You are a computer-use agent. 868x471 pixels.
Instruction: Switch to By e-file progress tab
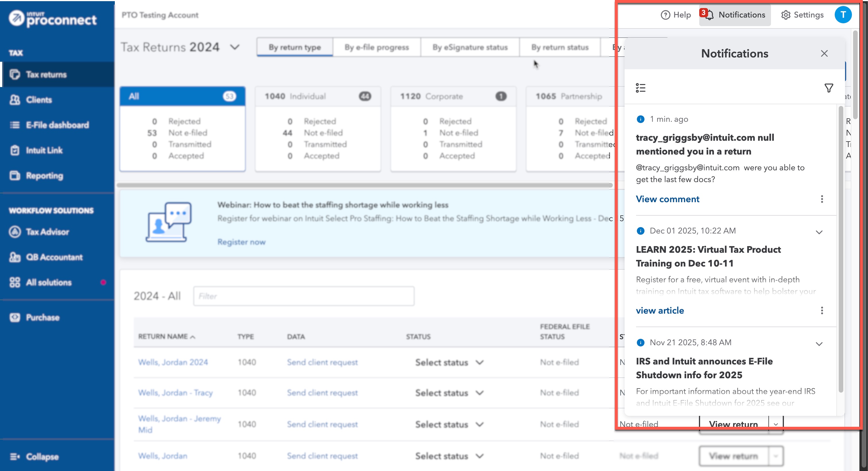point(377,47)
